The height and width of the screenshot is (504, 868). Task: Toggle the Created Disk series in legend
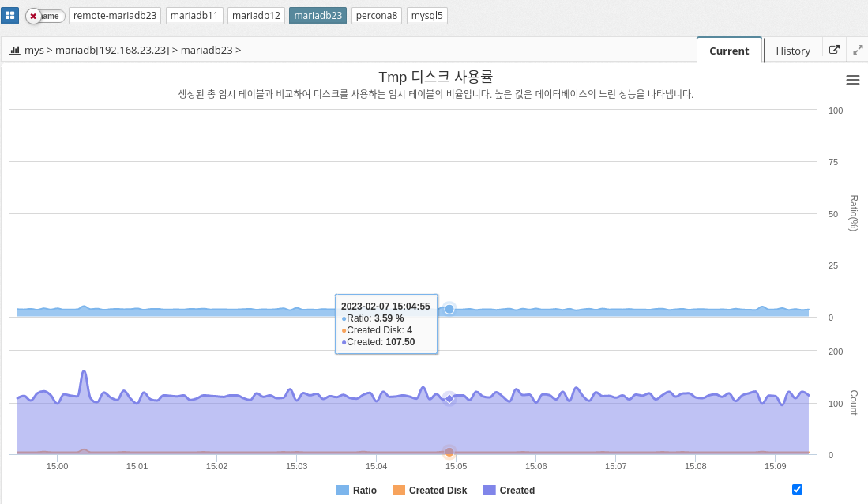pos(430,491)
